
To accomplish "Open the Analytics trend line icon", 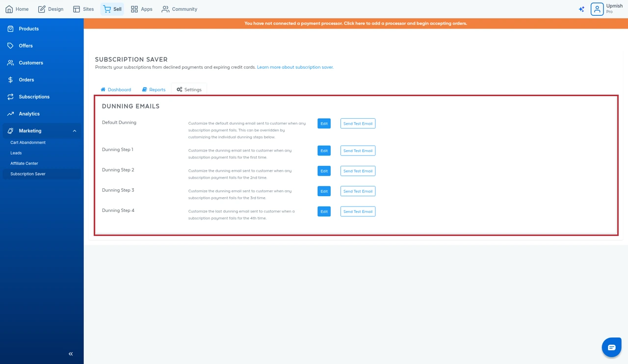I will pos(10,114).
